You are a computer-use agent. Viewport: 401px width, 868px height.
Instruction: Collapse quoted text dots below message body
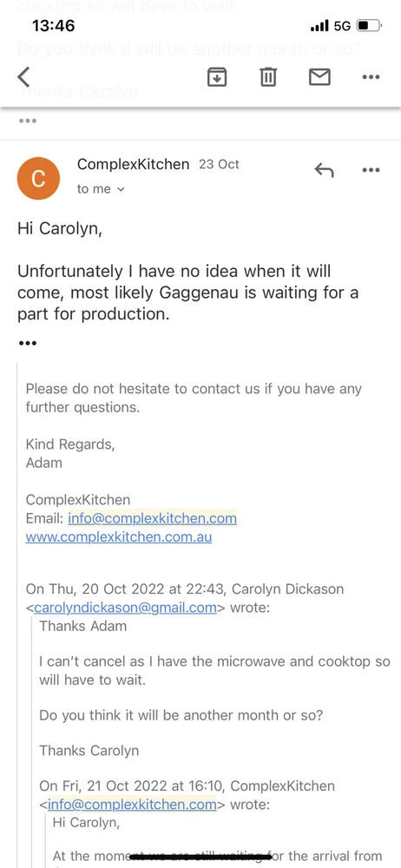[28, 343]
